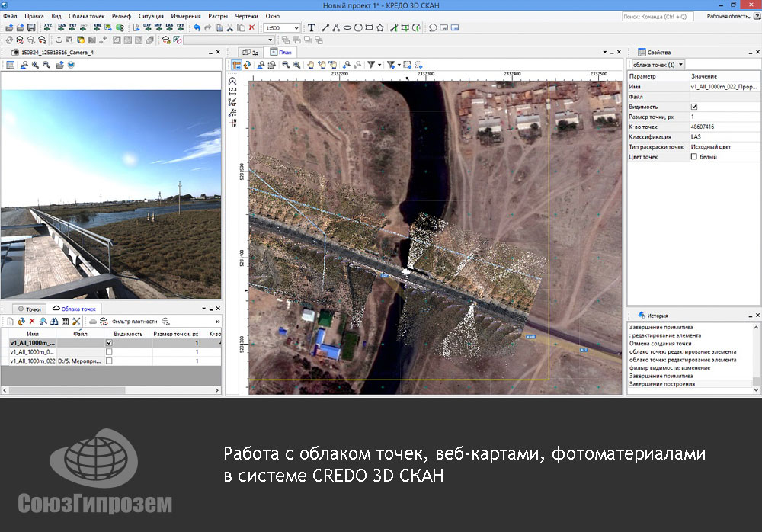Click the grid table icon in point clouds panel
This screenshot has height=532, width=762.
[x=65, y=322]
